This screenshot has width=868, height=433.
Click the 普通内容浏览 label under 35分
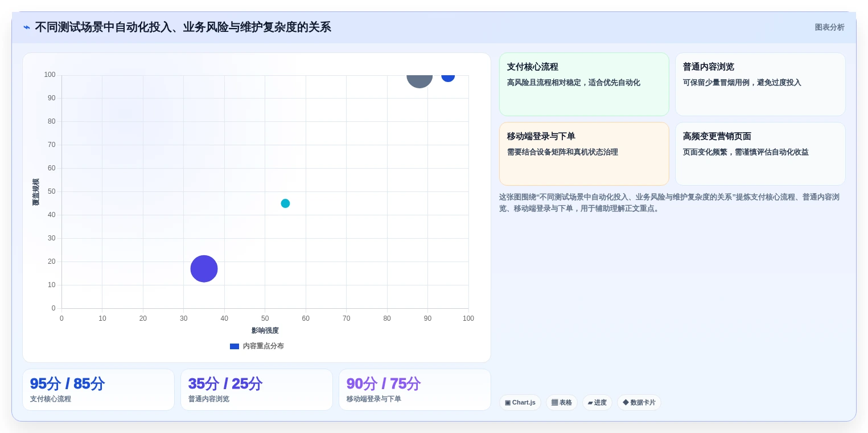point(209,399)
